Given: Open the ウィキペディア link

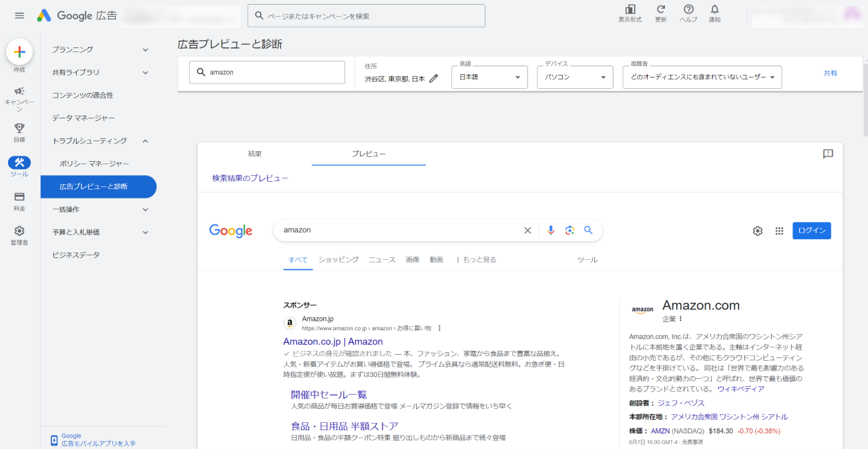Looking at the screenshot, I should (741, 389).
